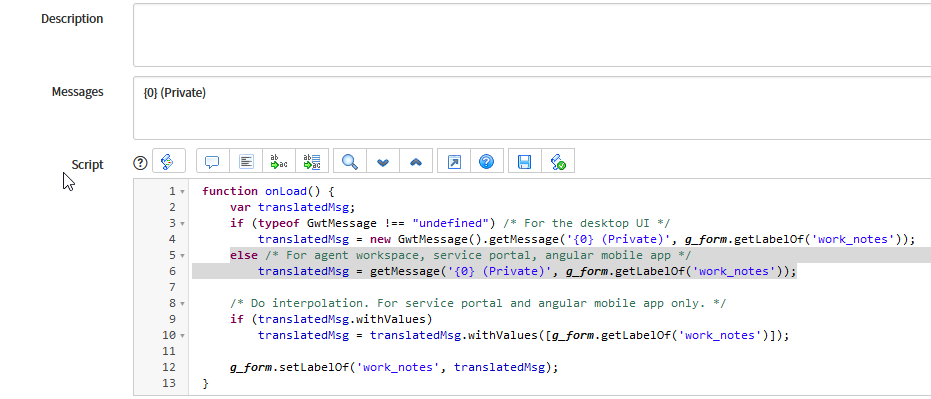Collapse code fold arrow at line 8
931x399 pixels.
coord(182,304)
